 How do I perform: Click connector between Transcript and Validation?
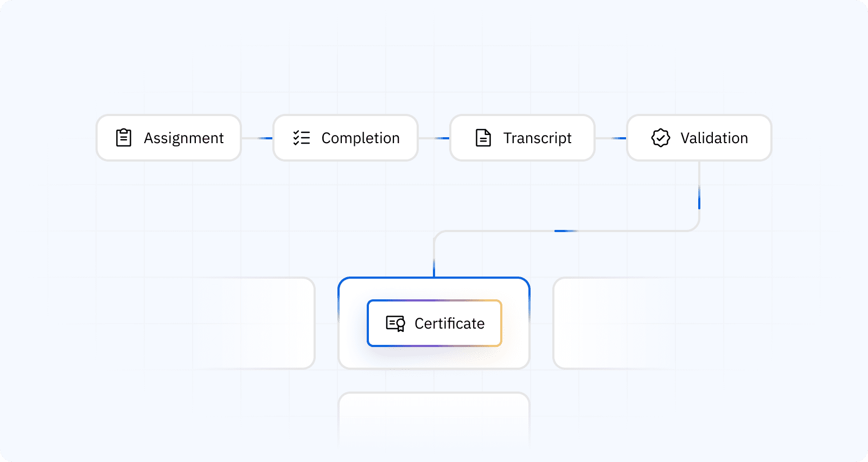coord(611,138)
